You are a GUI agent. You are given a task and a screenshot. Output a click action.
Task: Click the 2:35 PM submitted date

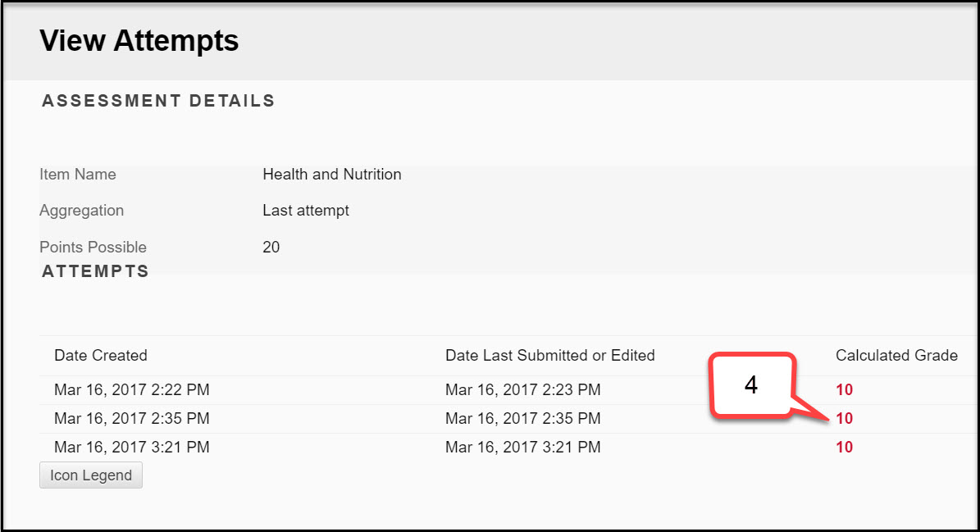pyautogui.click(x=522, y=418)
